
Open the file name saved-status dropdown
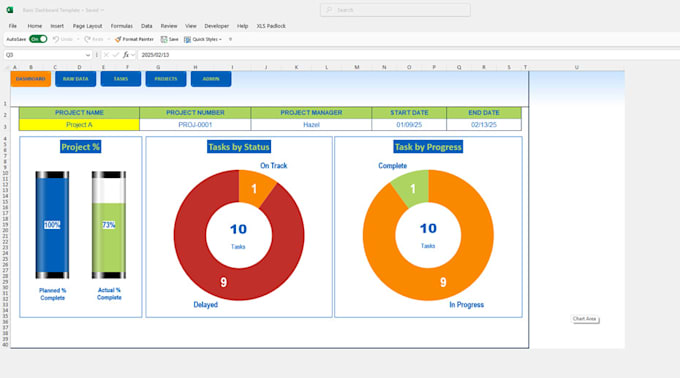click(x=102, y=10)
